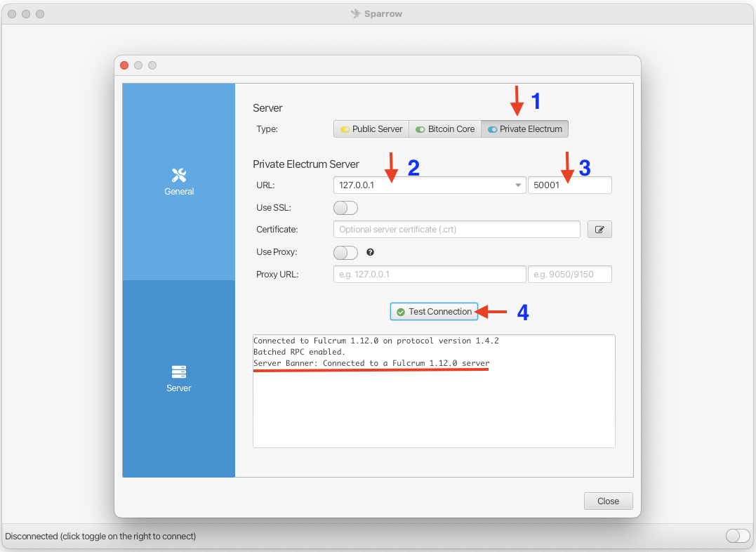Click the connection results text area
The width and height of the screenshot is (756, 552).
[x=434, y=391]
